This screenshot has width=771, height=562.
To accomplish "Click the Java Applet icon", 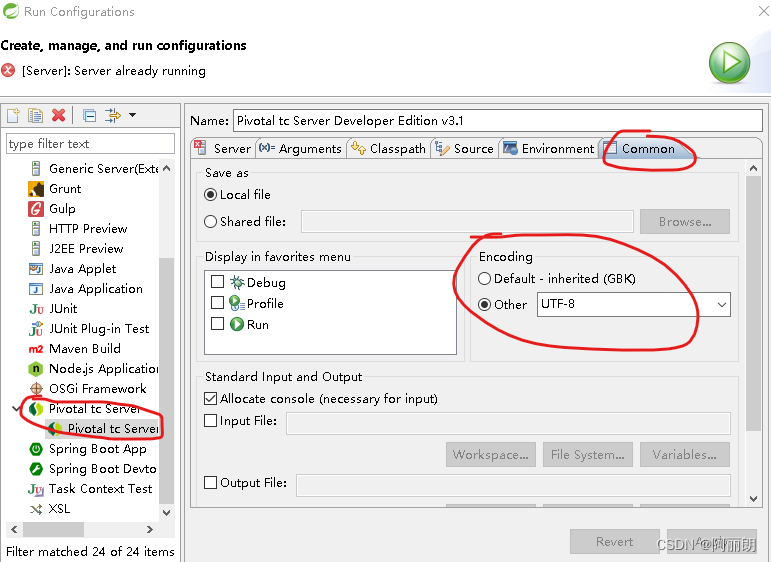I will (x=36, y=269).
